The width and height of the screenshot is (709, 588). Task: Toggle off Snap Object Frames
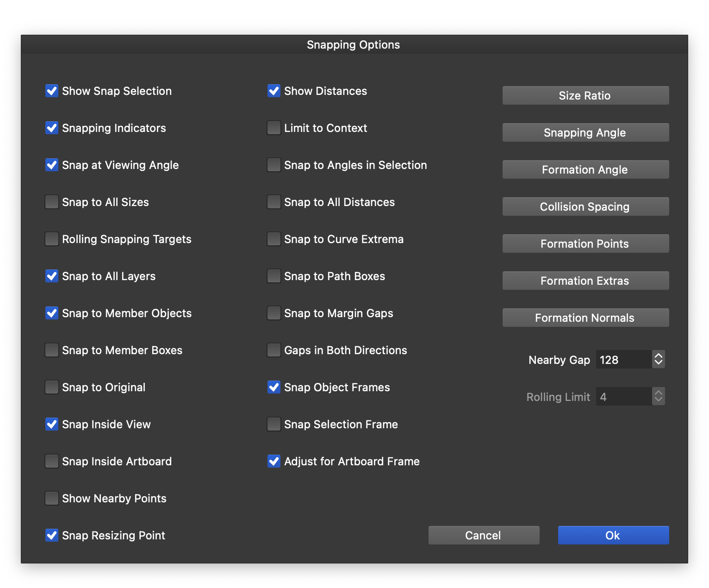tap(274, 387)
